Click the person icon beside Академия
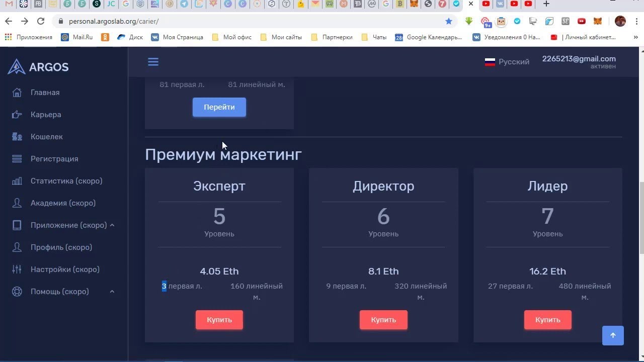644x362 pixels. click(17, 203)
